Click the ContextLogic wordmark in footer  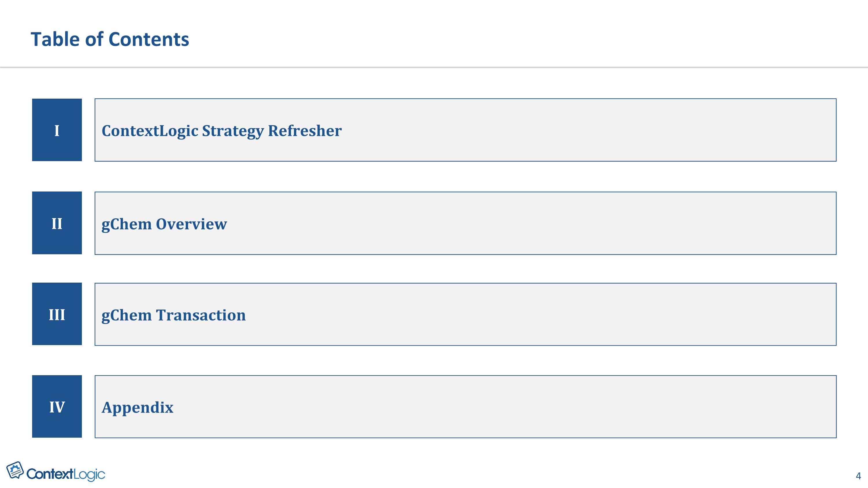[66, 474]
